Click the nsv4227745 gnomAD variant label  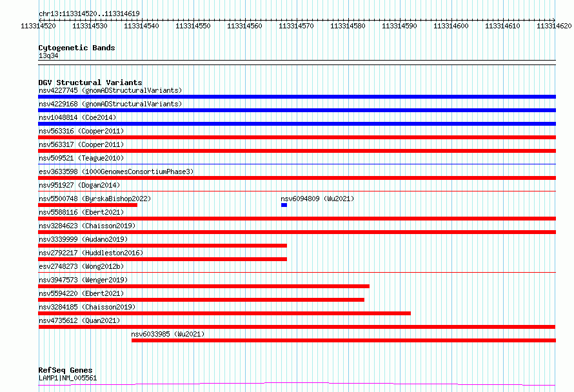(x=110, y=90)
